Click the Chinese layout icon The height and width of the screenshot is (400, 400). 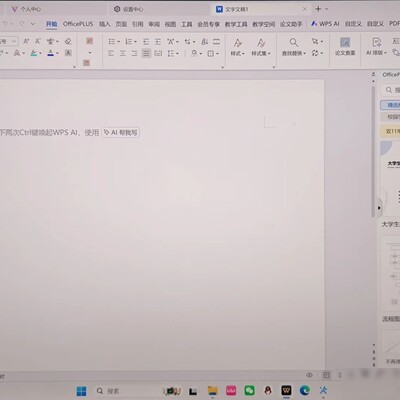tap(171, 42)
